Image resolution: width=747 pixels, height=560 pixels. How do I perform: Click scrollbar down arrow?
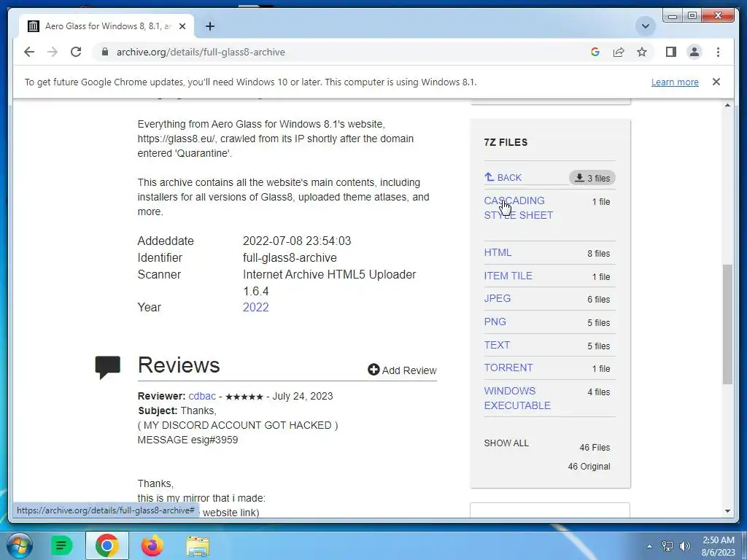(727, 511)
